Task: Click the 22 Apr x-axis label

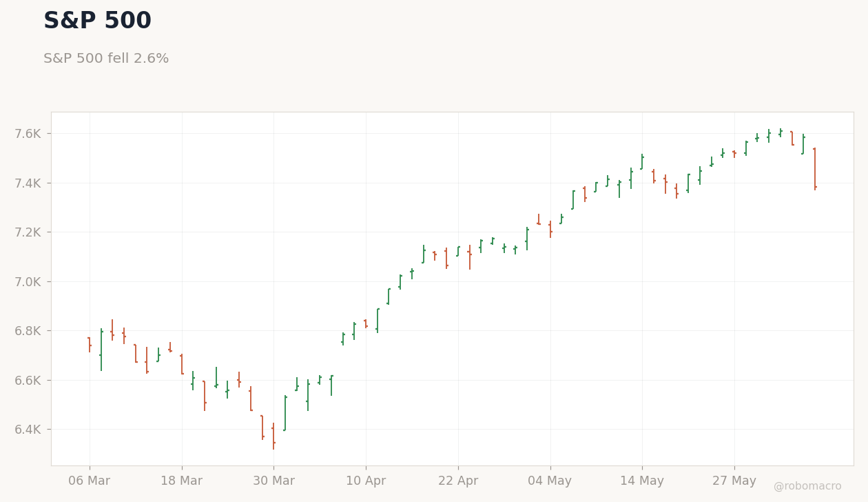Action: pos(458,481)
